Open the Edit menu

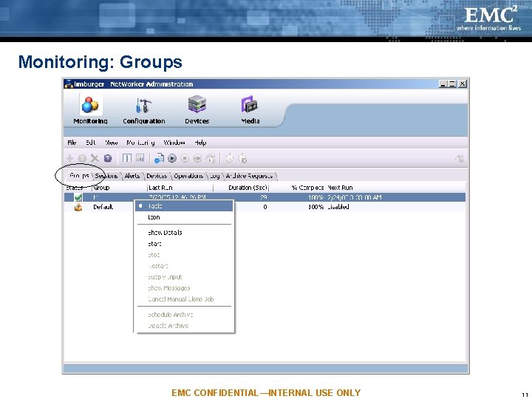[x=90, y=143]
